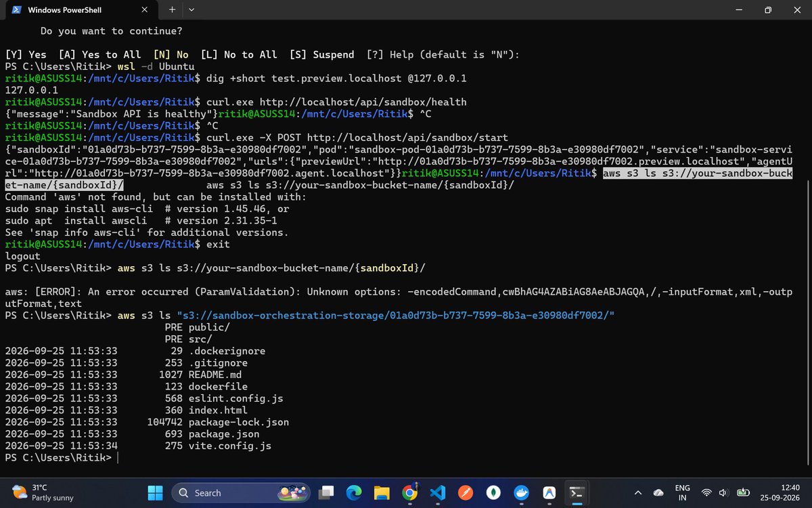Open Task View from the taskbar
Screen dimensions: 812x508
[x=328, y=492]
